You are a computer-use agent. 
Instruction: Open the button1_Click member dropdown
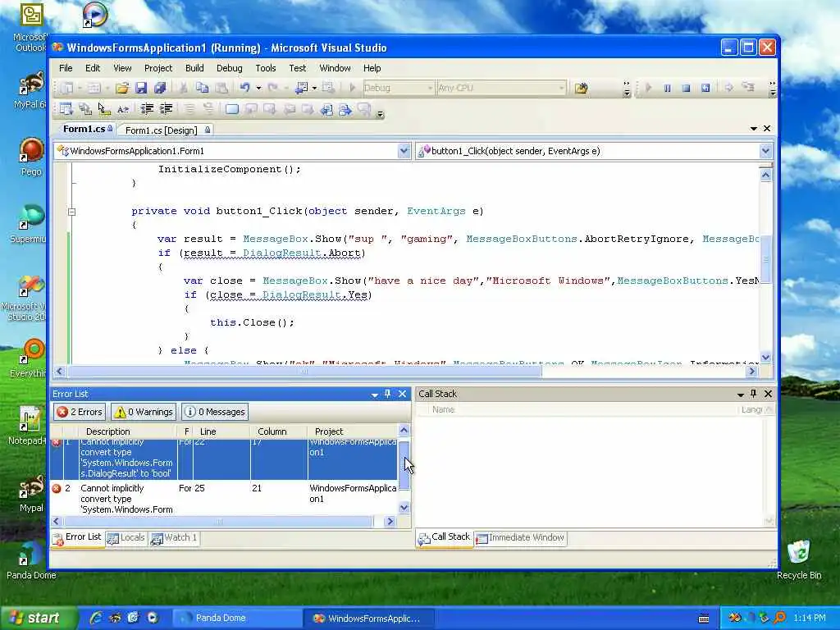click(x=765, y=151)
